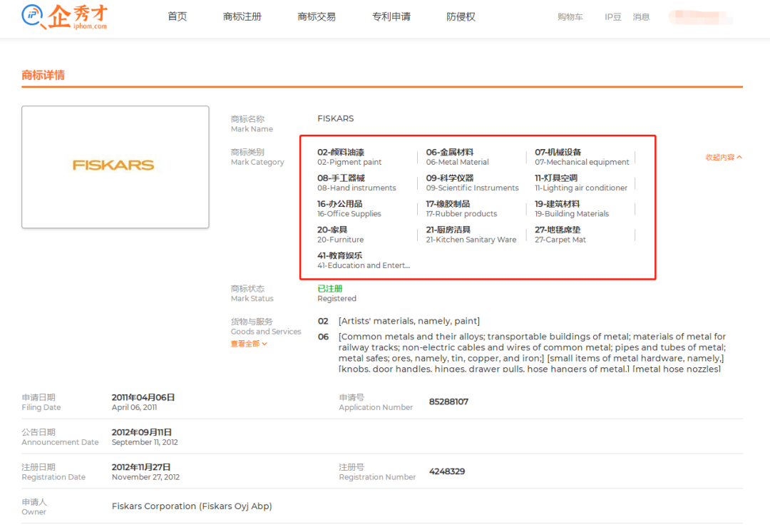Open the 商标交易 menu item
770x532 pixels.
click(x=317, y=16)
